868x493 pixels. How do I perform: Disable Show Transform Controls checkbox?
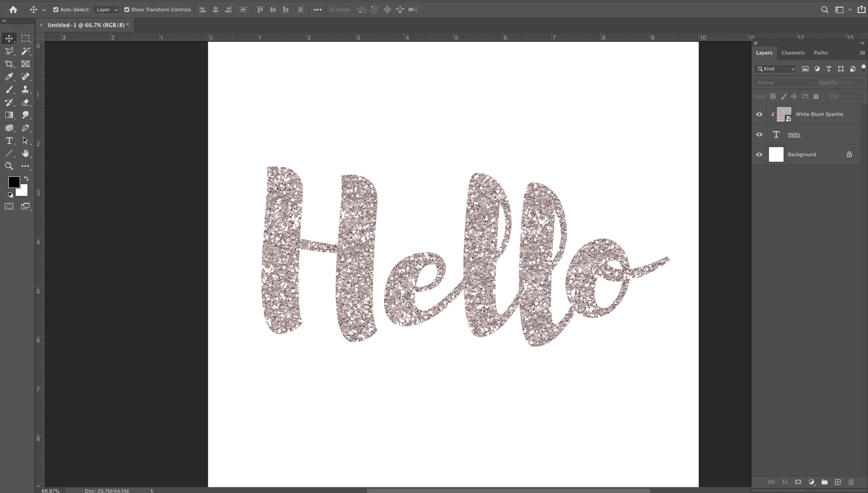coord(127,10)
